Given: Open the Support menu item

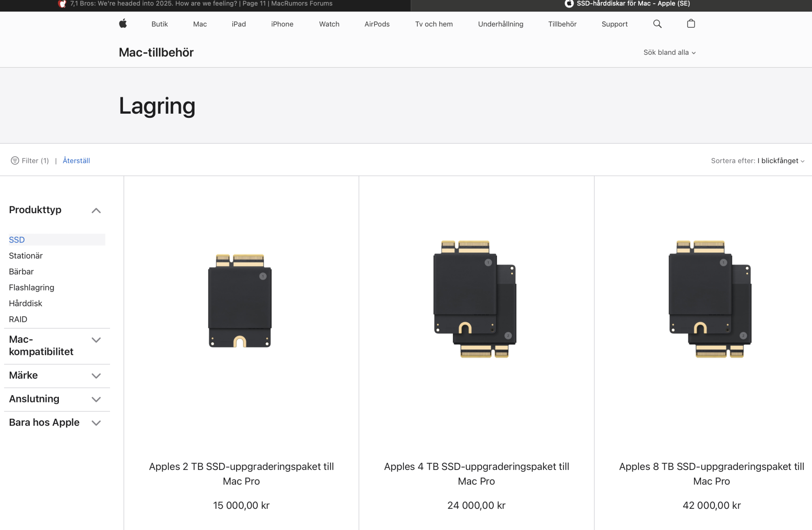Looking at the screenshot, I should click(615, 24).
